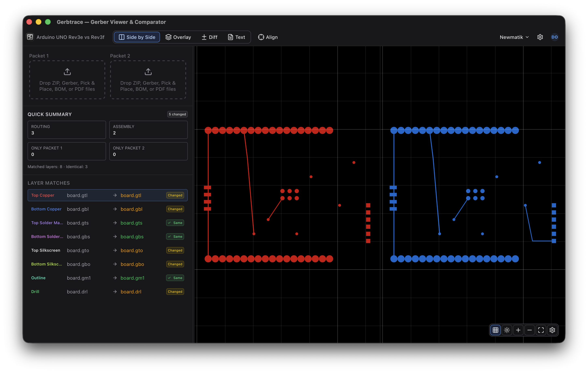588x373 pixels.
Task: Click the Packet 2 drop zone text
Action: [148, 86]
